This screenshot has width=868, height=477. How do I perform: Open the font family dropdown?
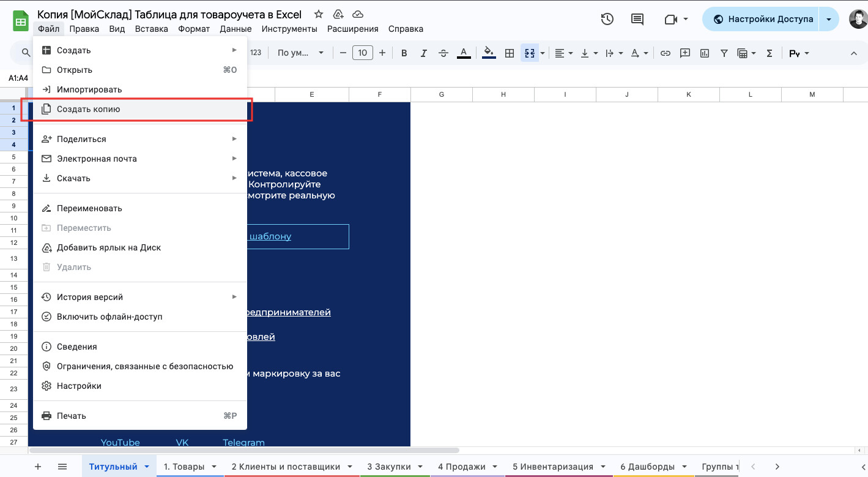click(300, 53)
